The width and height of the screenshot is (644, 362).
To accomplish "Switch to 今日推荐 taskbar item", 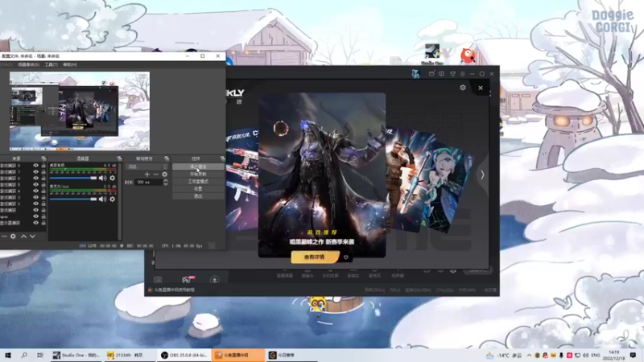I will [291, 356].
